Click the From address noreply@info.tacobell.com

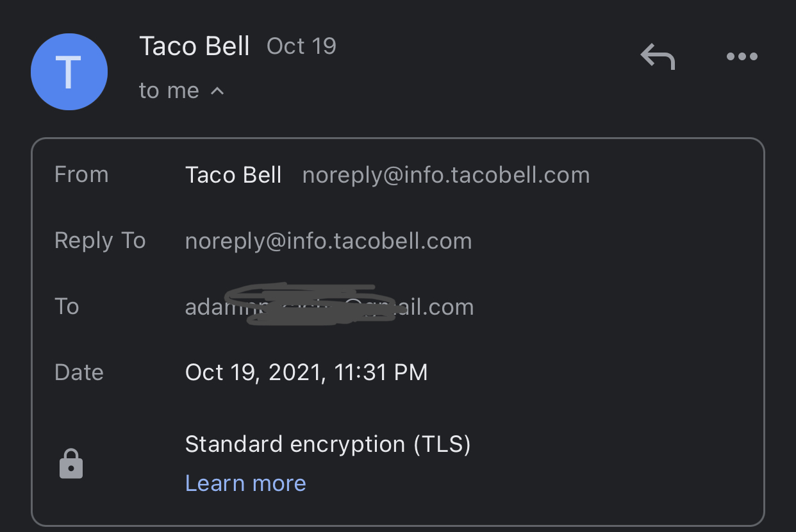pos(445,175)
